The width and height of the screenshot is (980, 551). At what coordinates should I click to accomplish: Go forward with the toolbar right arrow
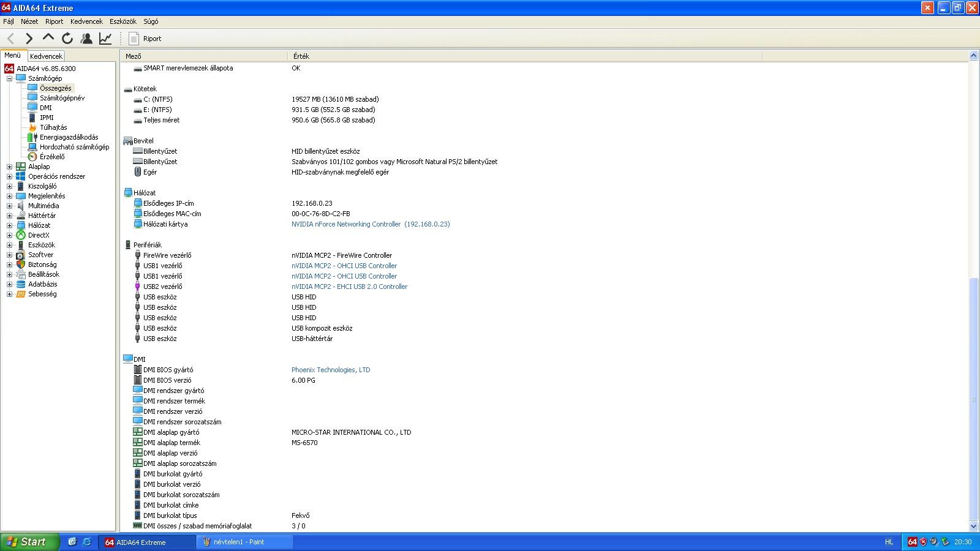29,39
